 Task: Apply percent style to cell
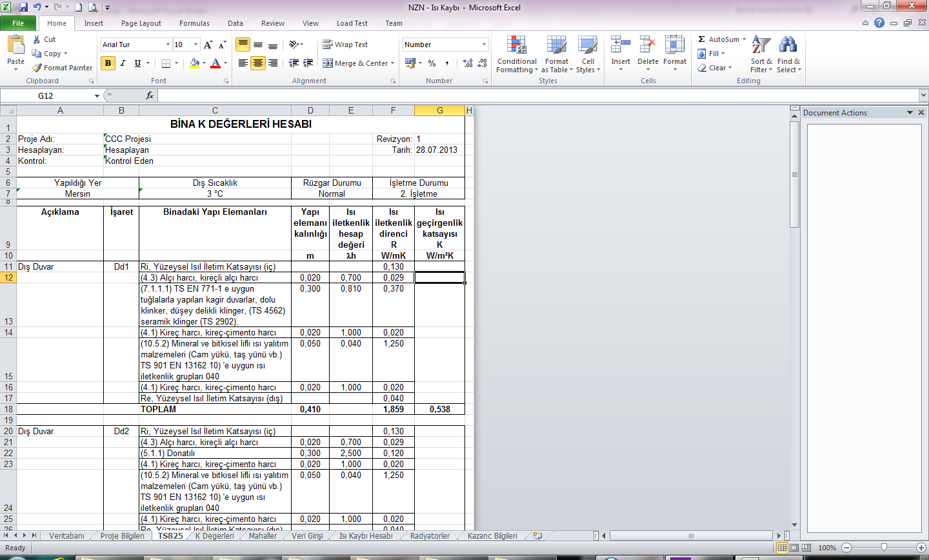[432, 63]
